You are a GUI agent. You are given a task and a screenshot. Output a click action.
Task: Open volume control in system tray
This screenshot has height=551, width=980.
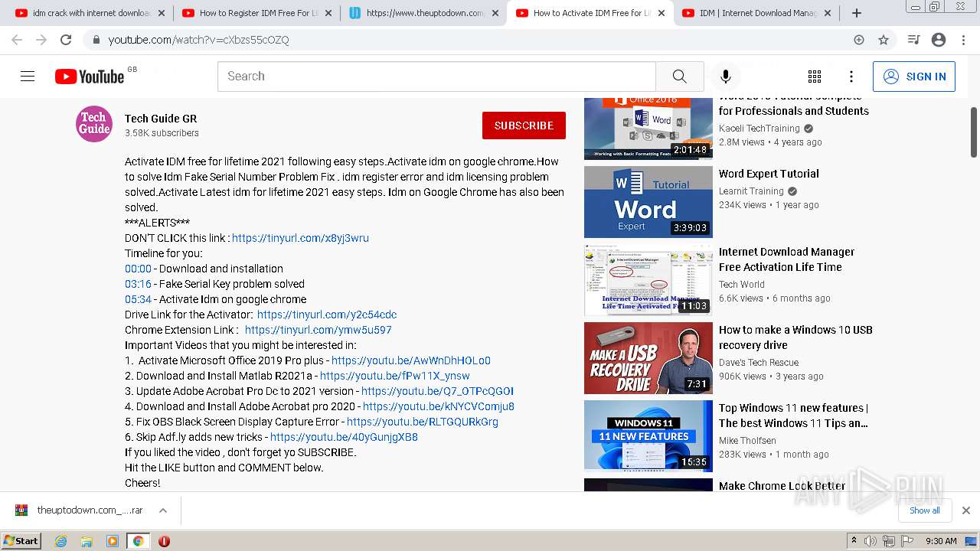click(871, 541)
